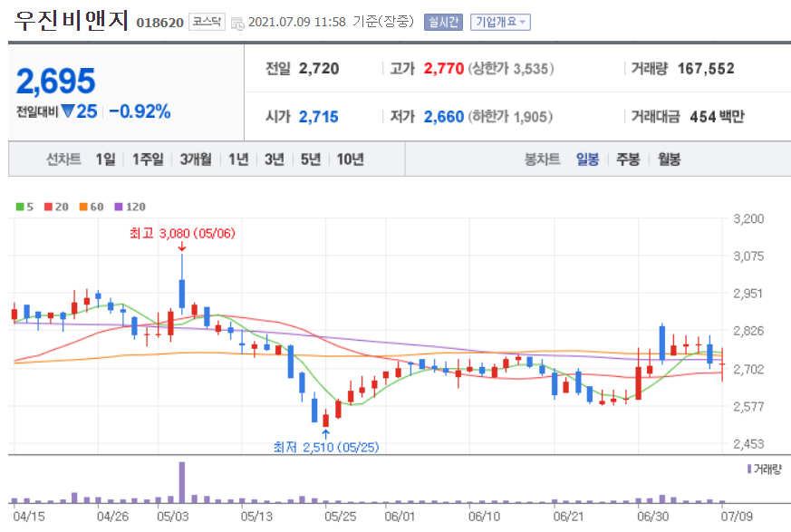Viewport: 791px width, 532px height.
Task: Click the calendar clock icon beside the date
Action: (237, 24)
